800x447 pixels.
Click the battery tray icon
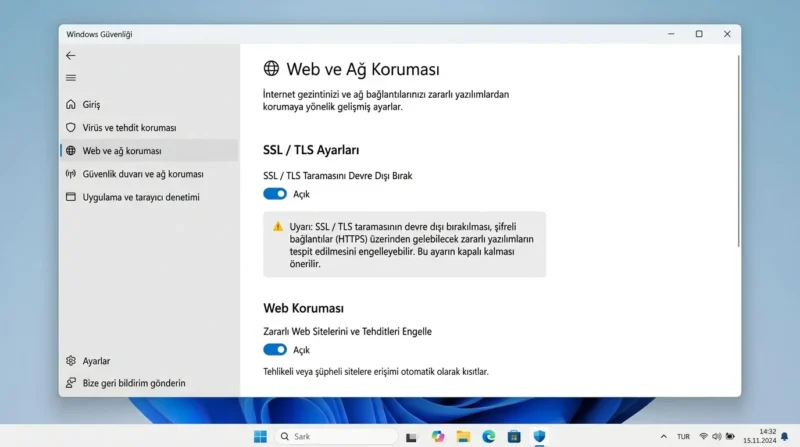pos(730,436)
